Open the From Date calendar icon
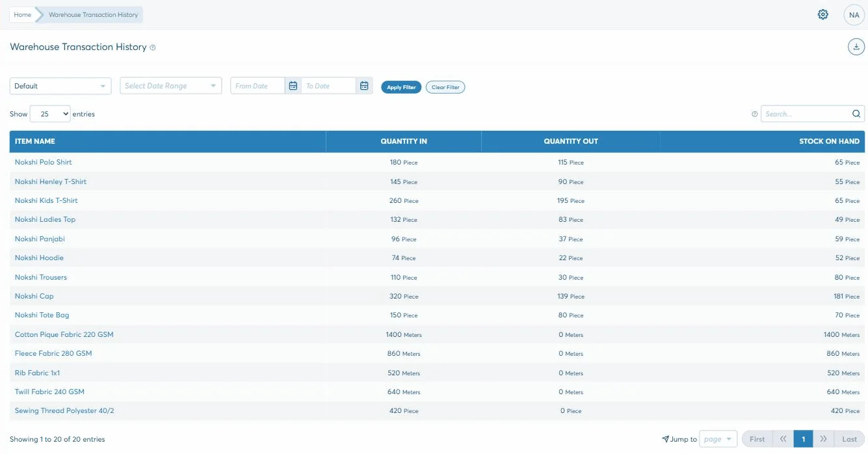Screen dimensions: 868x454 [293, 86]
